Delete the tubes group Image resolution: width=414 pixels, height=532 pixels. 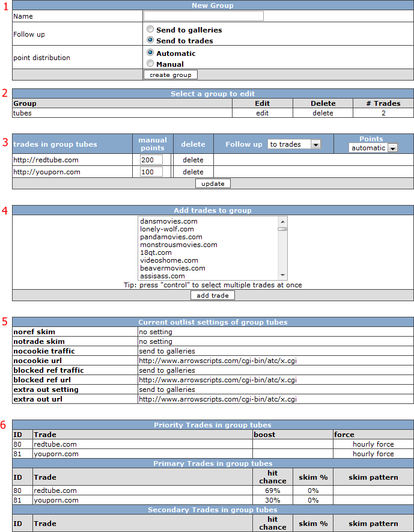click(x=323, y=113)
